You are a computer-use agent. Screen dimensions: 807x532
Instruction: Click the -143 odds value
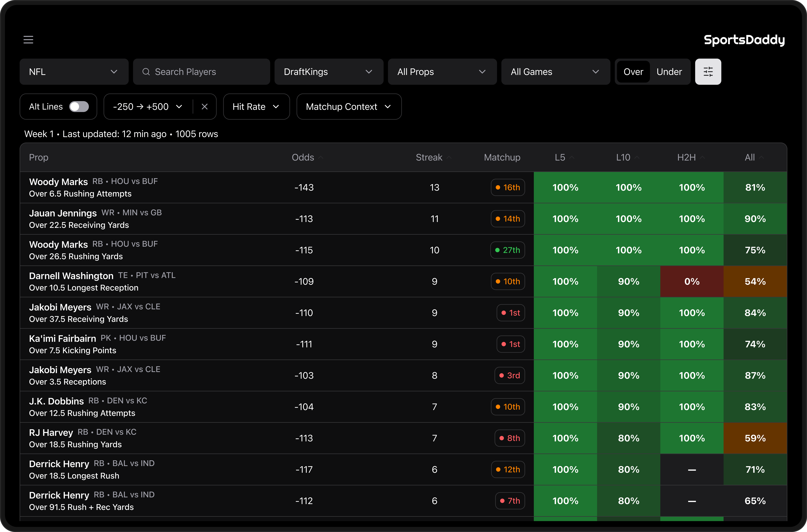[x=304, y=187]
